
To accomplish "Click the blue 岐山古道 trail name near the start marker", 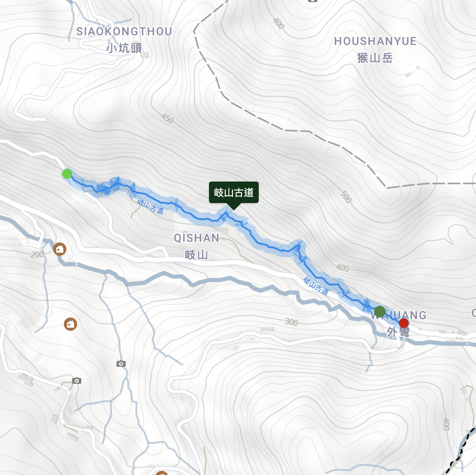I will pos(150,206).
